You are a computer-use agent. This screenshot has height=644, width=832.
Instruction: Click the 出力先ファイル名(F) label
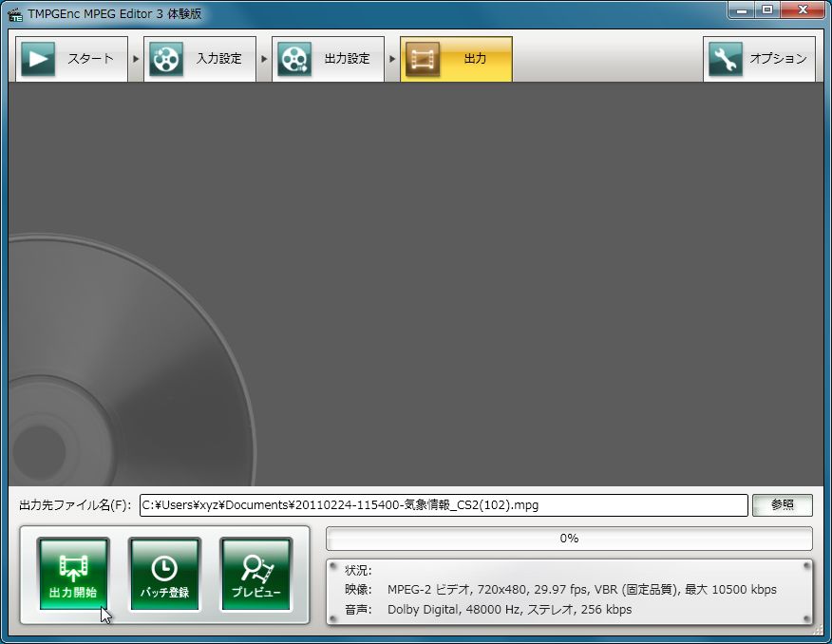tap(75, 505)
